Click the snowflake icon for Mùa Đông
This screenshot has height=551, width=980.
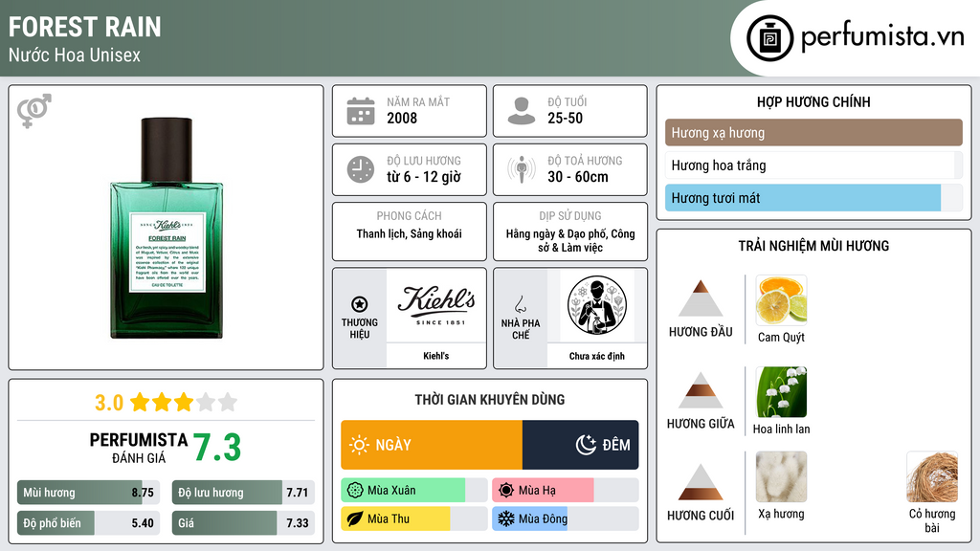pos(506,518)
